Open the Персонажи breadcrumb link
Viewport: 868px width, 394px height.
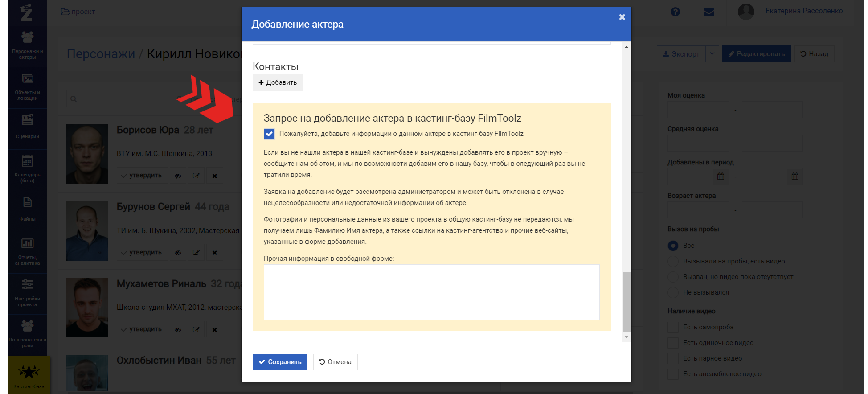tap(101, 54)
